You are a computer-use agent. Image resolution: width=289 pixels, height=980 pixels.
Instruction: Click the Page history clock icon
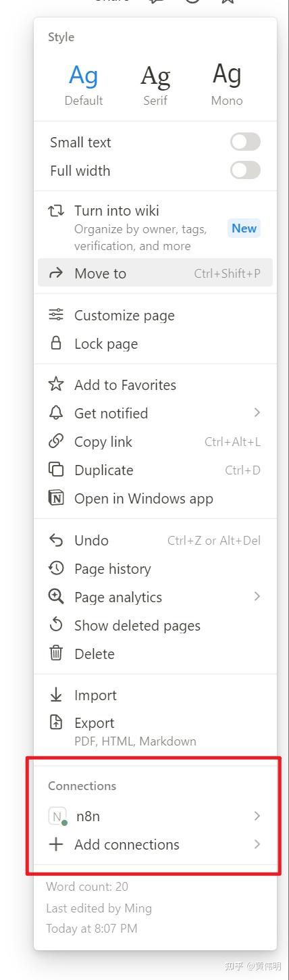pyautogui.click(x=56, y=568)
